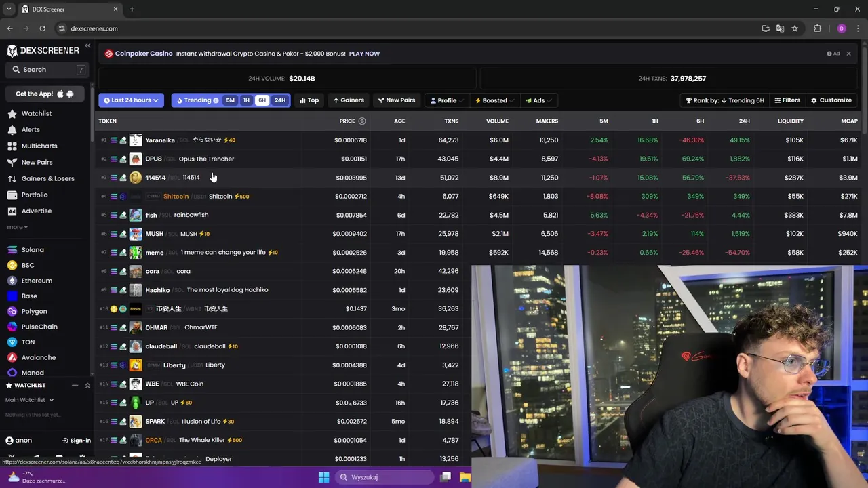Click the Windows taskbar search box

click(x=385, y=477)
